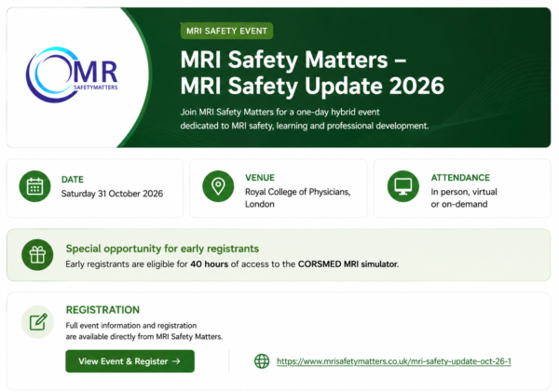Click the gift icon in early registrants banner
Screen dimensions: 559x392
[37, 255]
